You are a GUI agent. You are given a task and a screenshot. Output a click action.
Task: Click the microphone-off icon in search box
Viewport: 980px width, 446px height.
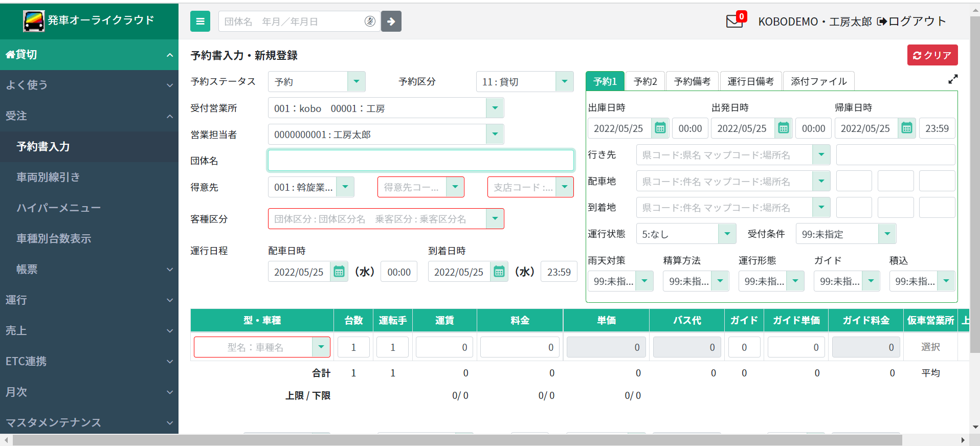tap(370, 21)
